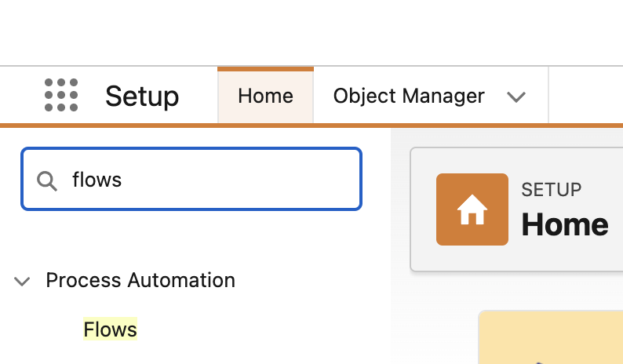This screenshot has width=623, height=364.
Task: Click the bold Home page heading
Action: (x=565, y=224)
